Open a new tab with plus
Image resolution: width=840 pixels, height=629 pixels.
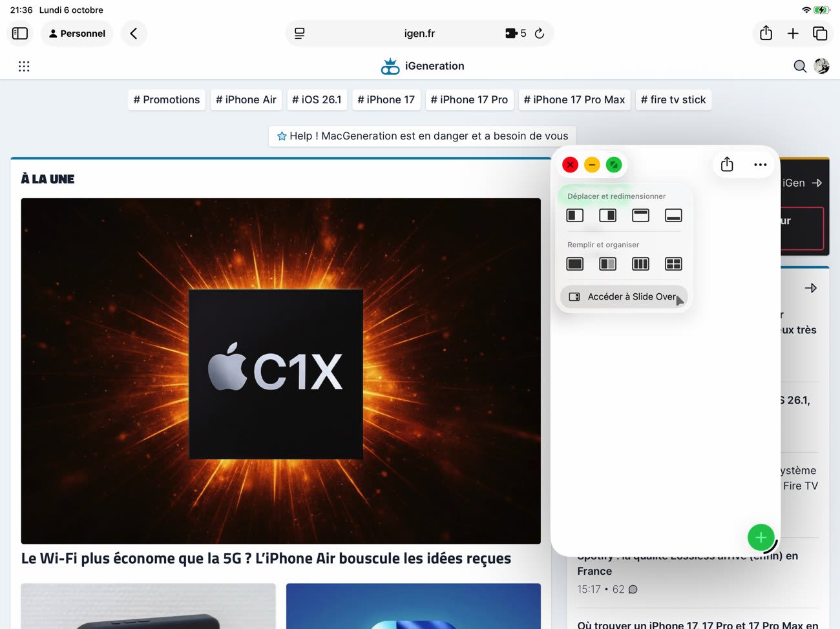pos(793,34)
